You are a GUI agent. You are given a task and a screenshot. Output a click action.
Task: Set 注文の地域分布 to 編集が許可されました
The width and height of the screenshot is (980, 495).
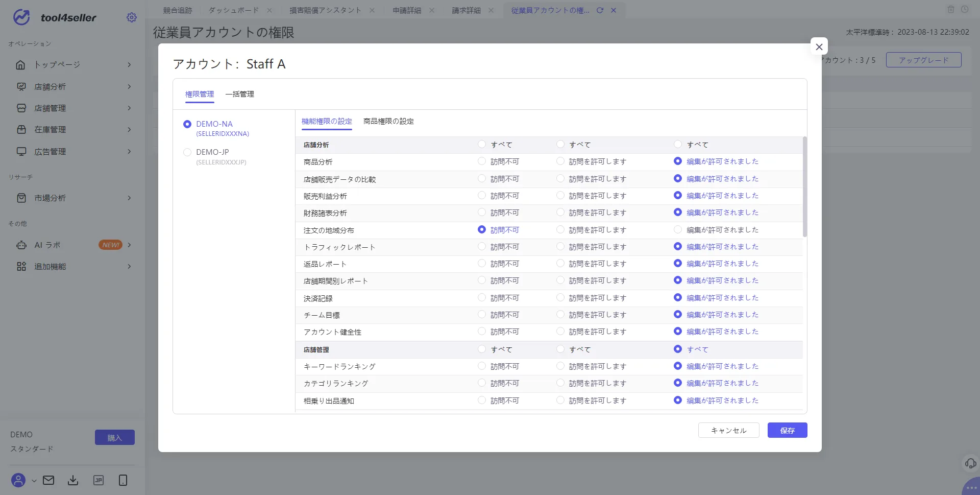coord(678,230)
